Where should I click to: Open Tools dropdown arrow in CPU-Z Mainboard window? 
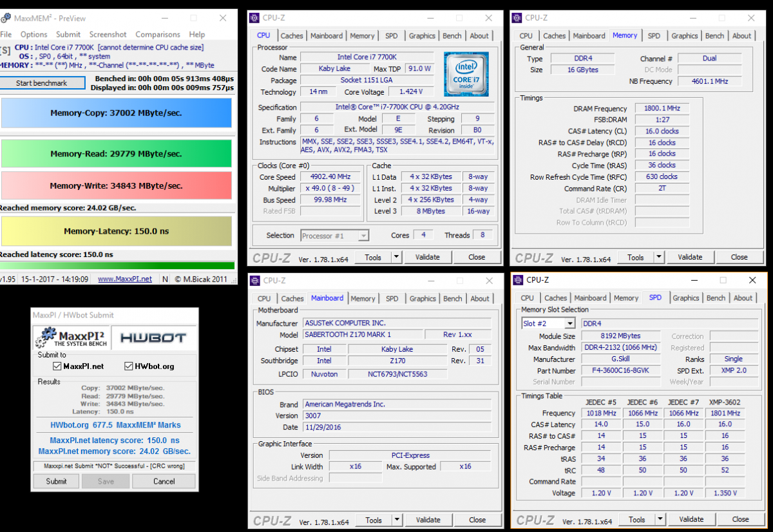point(397,520)
